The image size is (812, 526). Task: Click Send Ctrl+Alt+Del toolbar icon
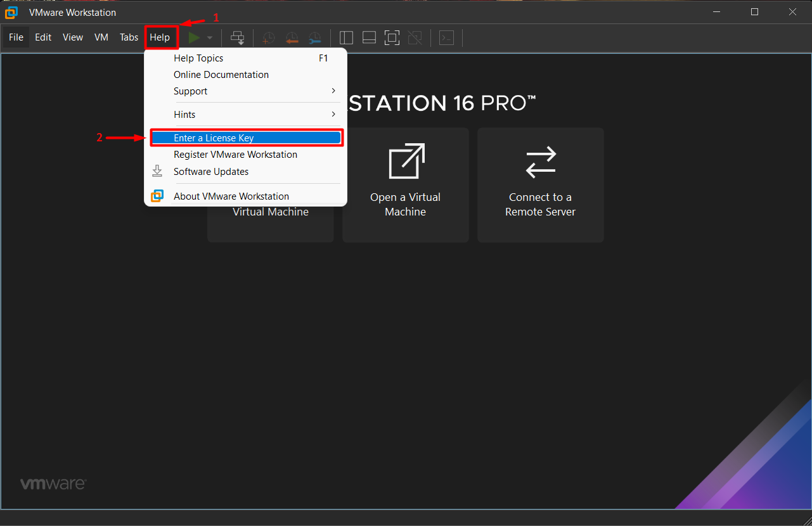click(x=238, y=38)
